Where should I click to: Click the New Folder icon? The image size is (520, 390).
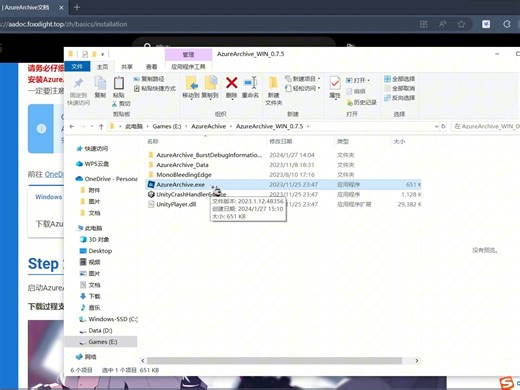273,83
